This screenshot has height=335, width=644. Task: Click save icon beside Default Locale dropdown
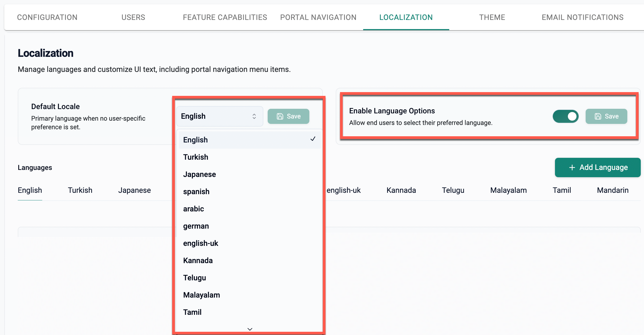click(280, 116)
